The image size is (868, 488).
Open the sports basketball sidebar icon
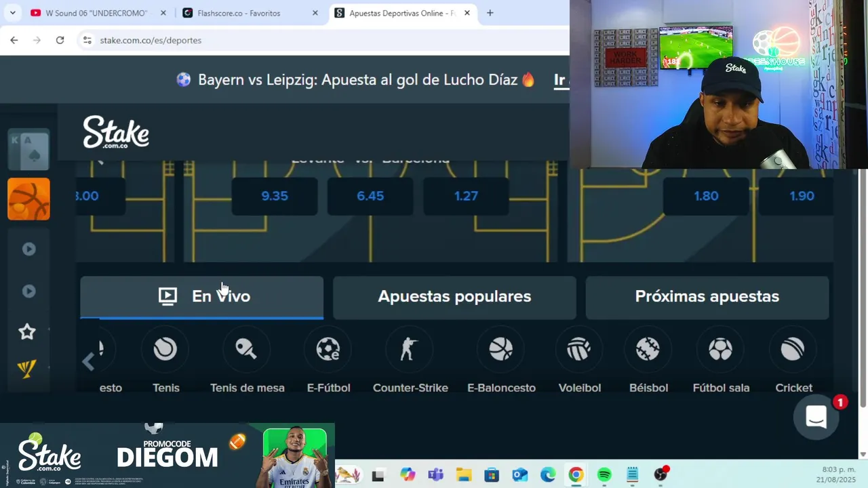(x=28, y=199)
